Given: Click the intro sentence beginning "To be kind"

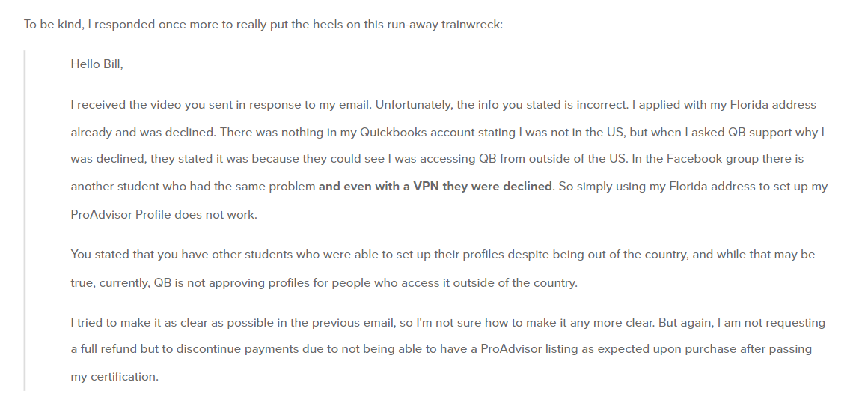Looking at the screenshot, I should click(x=263, y=25).
